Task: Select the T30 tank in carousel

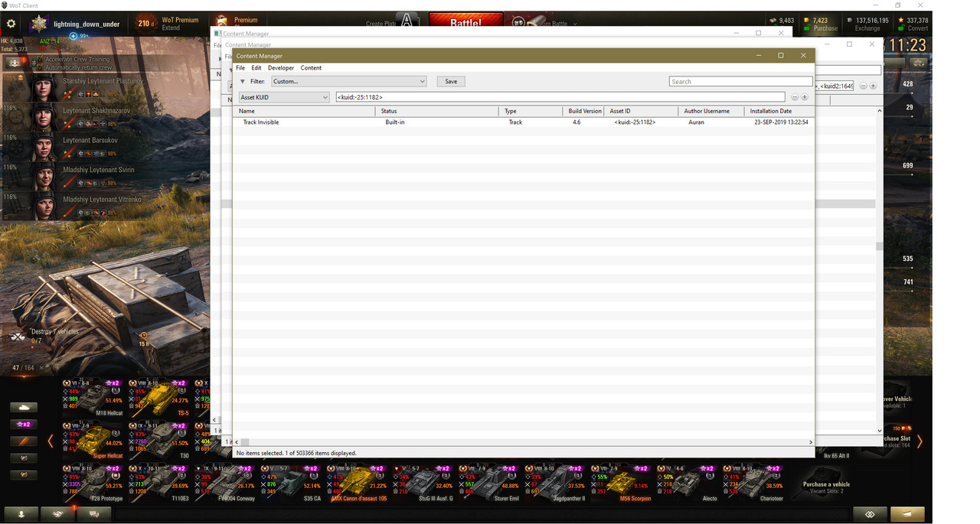Action: [x=159, y=440]
